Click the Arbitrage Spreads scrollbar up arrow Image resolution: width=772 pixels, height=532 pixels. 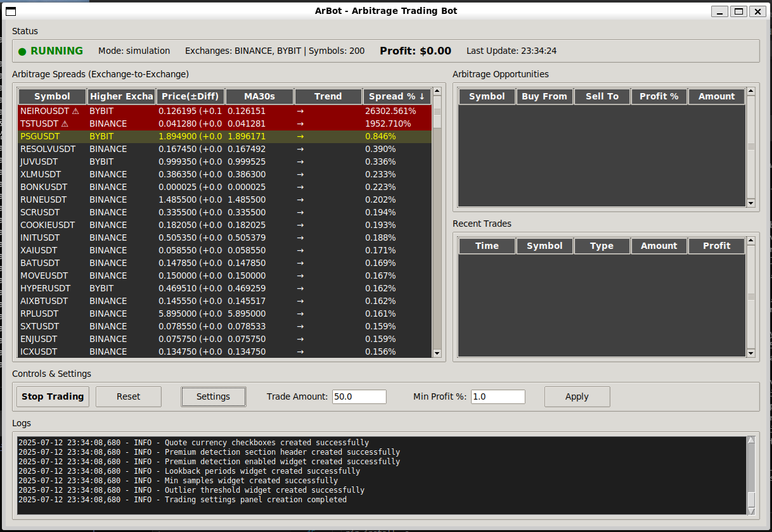tap(437, 92)
